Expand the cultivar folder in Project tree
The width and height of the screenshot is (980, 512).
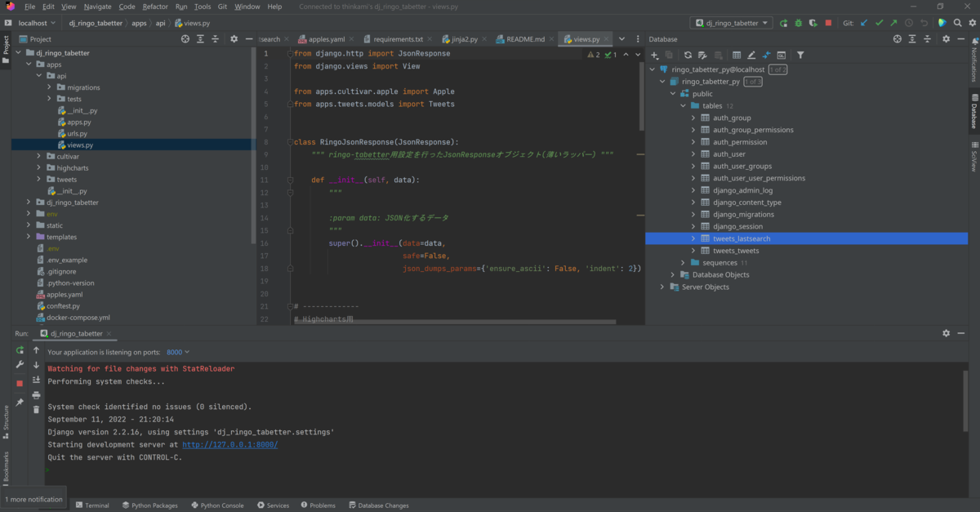(x=39, y=156)
